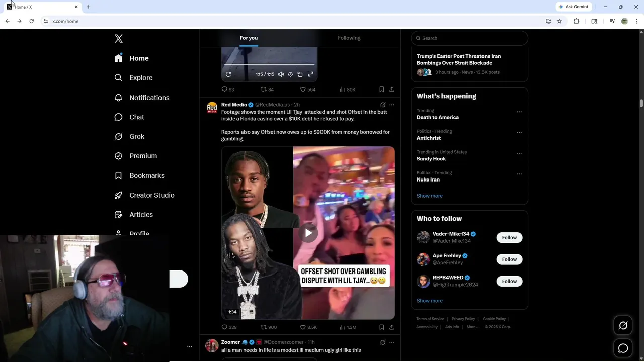
Task: Expand the More footer menu
Action: click(x=472, y=327)
